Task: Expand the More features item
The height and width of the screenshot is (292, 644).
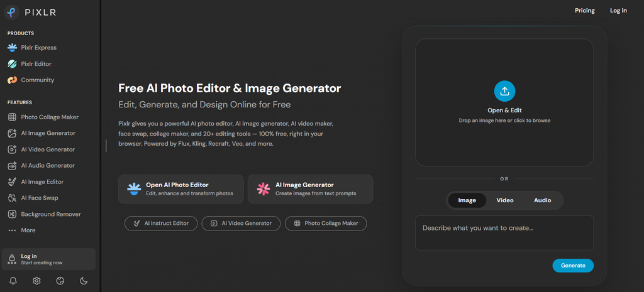Action: click(22, 230)
